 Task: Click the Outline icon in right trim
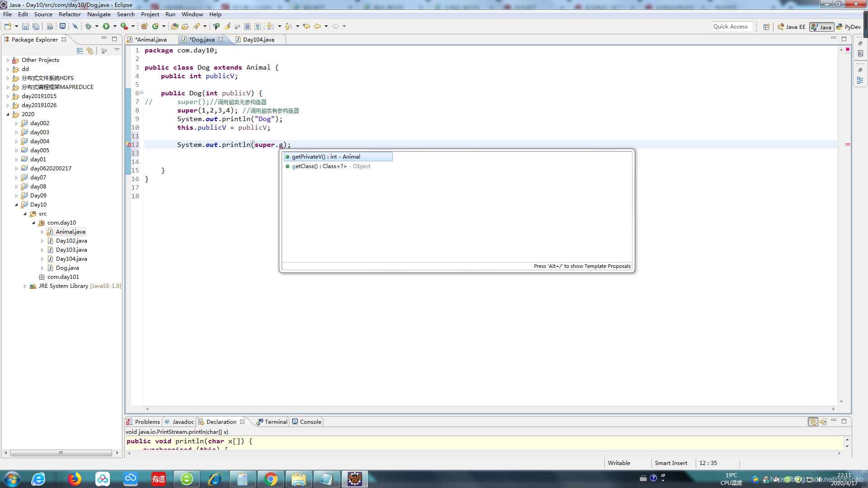point(860,80)
